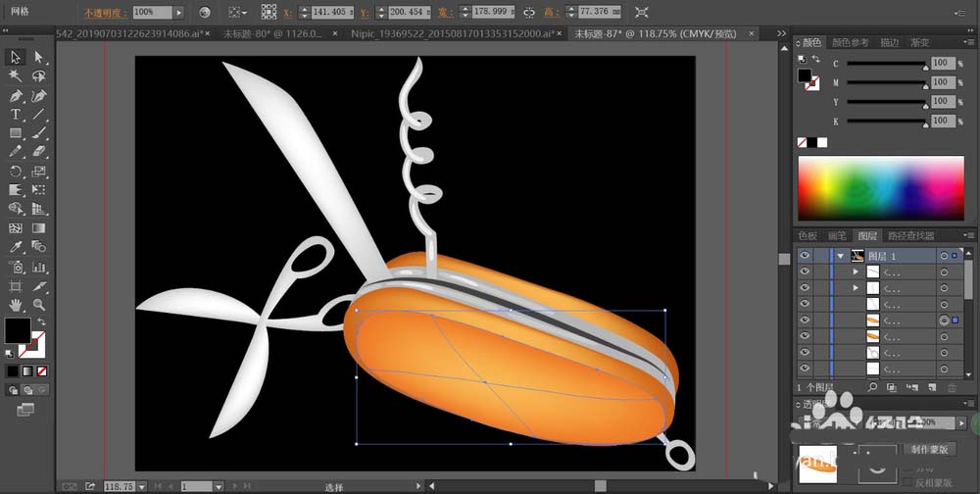This screenshot has height=494, width=980.
Task: Select the Gradient tool
Action: pos(39,228)
